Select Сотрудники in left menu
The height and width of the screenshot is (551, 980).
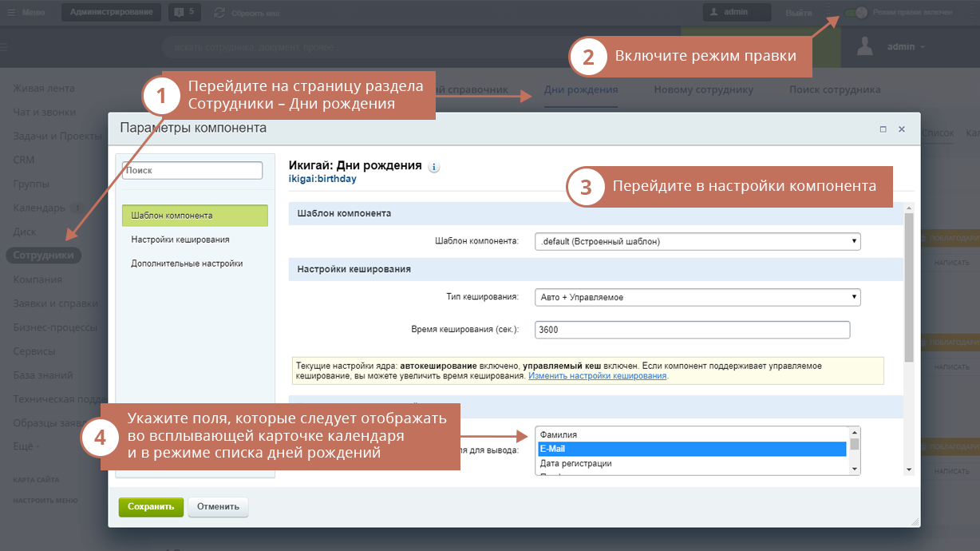click(45, 256)
